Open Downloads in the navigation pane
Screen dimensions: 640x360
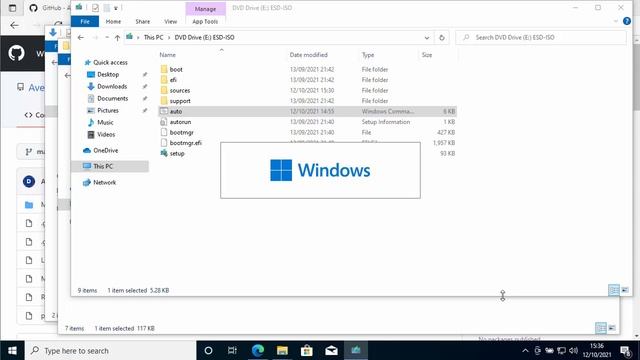tap(112, 87)
